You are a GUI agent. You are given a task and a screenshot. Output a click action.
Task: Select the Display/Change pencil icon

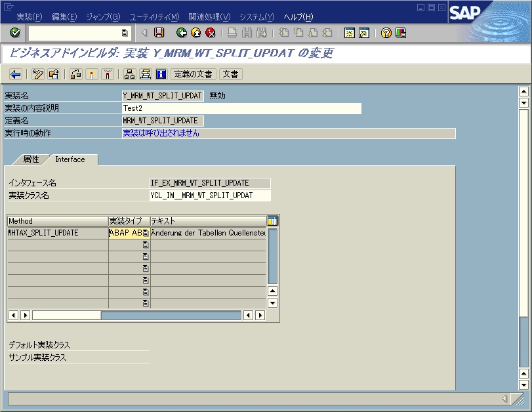pyautogui.click(x=37, y=74)
